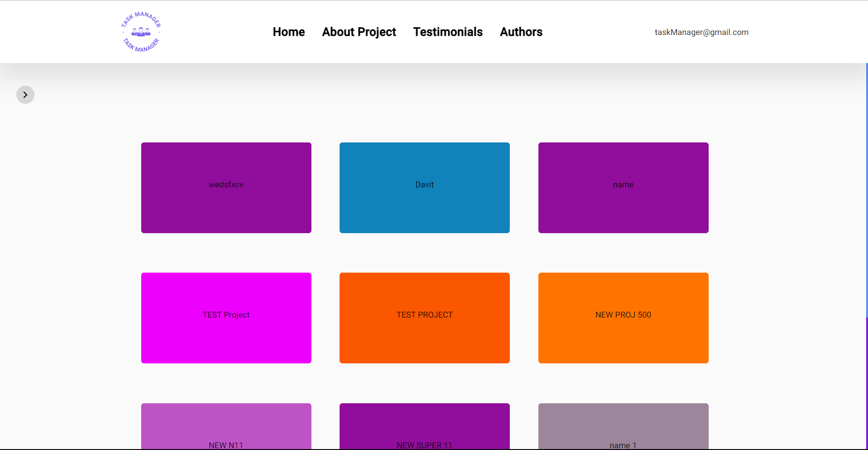Click the taskManager@gmail.com email link

pos(701,32)
